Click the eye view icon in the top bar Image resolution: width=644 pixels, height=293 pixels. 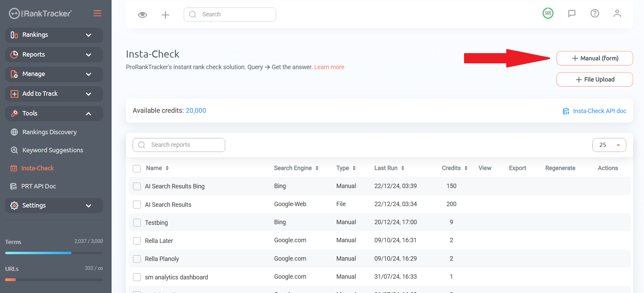click(x=143, y=15)
